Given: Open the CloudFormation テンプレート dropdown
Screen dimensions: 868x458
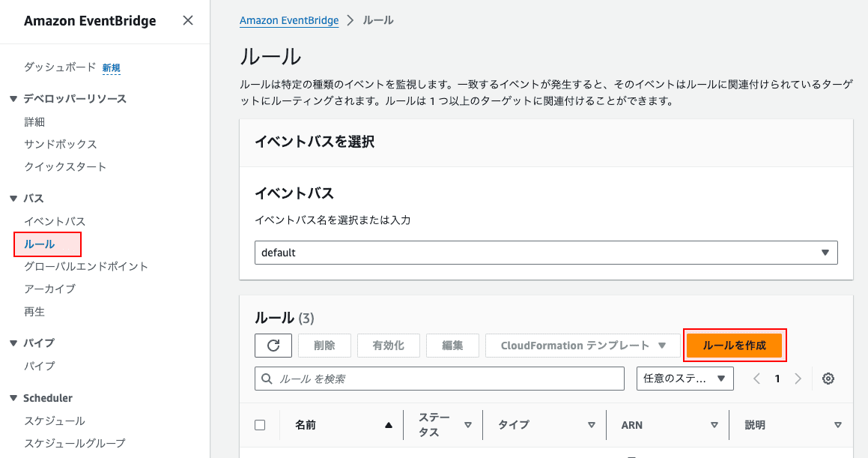Looking at the screenshot, I should [x=583, y=346].
